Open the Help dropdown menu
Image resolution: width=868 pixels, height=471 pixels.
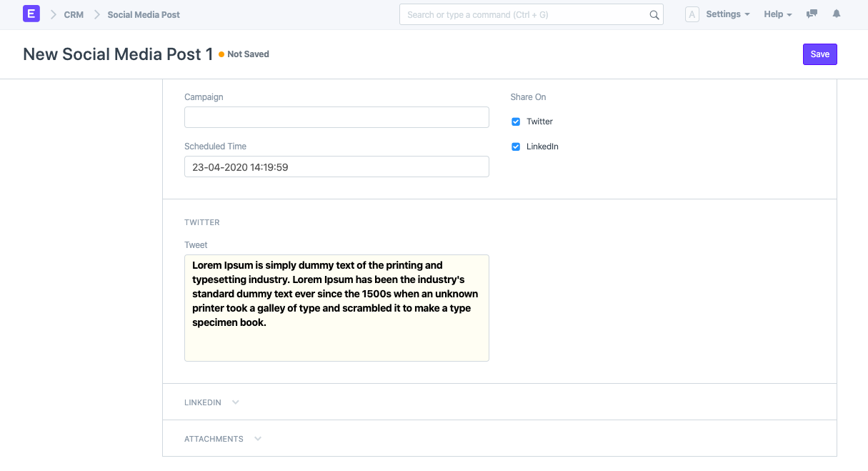coord(777,14)
